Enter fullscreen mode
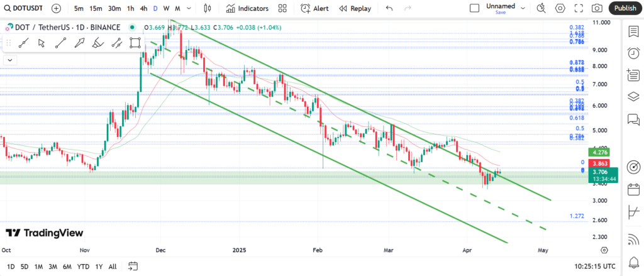The width and height of the screenshot is (644, 276). tap(578, 8)
